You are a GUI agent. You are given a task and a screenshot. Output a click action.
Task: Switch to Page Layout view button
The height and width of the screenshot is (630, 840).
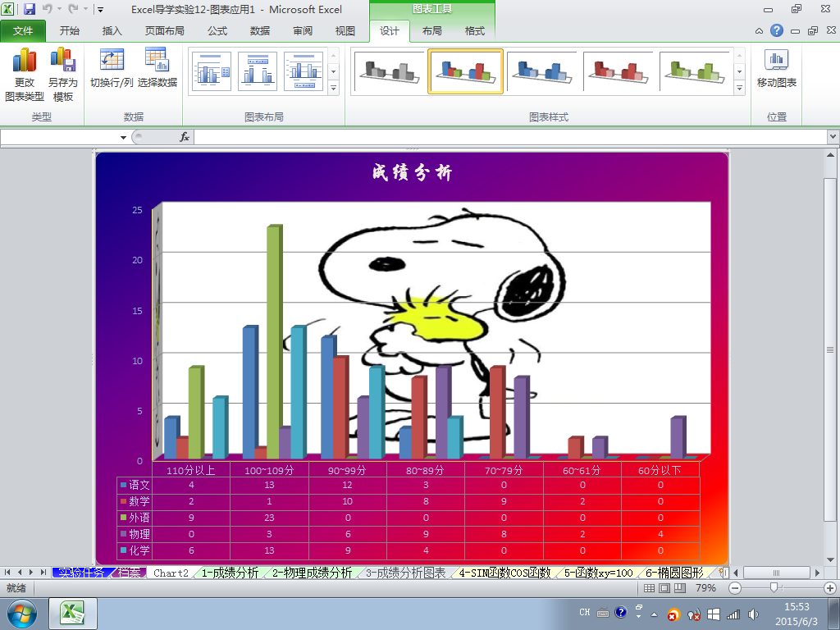click(x=664, y=588)
